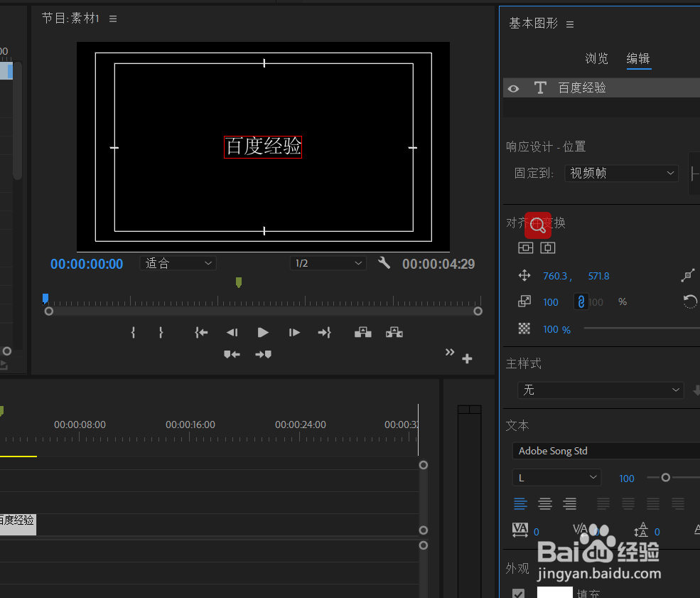Select justify last line center

pyautogui.click(x=628, y=503)
